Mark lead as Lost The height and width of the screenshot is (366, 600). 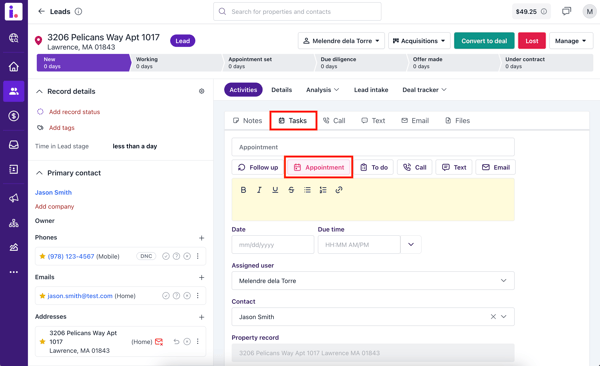(532, 41)
